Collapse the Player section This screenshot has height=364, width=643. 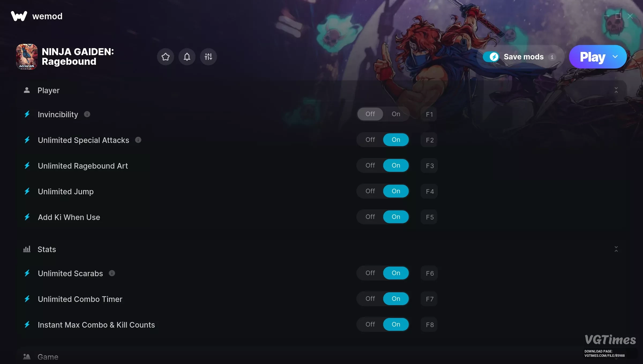coord(616,90)
